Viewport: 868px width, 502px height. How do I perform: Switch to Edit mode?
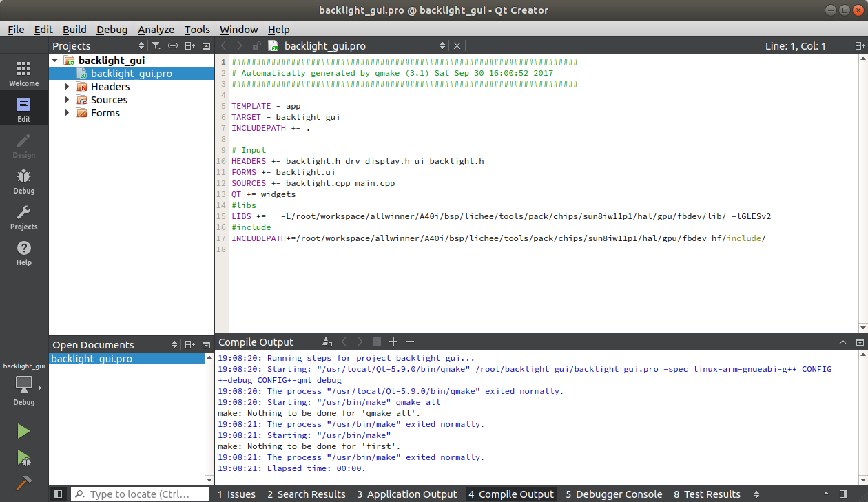pos(24,109)
